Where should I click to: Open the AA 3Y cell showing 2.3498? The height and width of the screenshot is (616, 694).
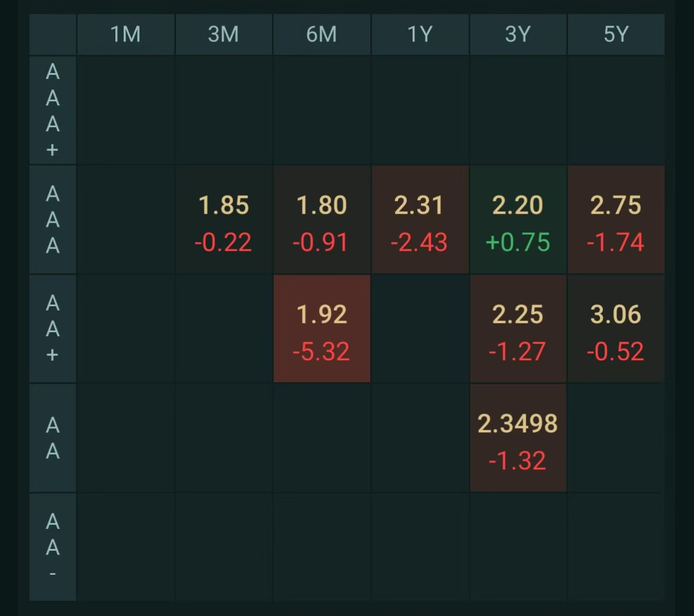tap(518, 438)
